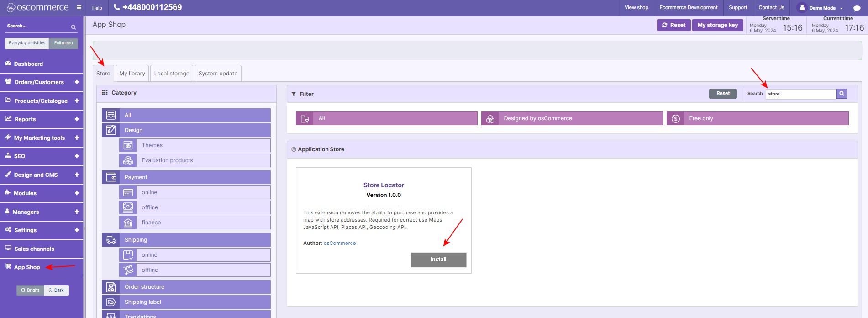The height and width of the screenshot is (318, 868).
Task: Click the Designed by osCommerce filter icon
Action: [x=490, y=119]
